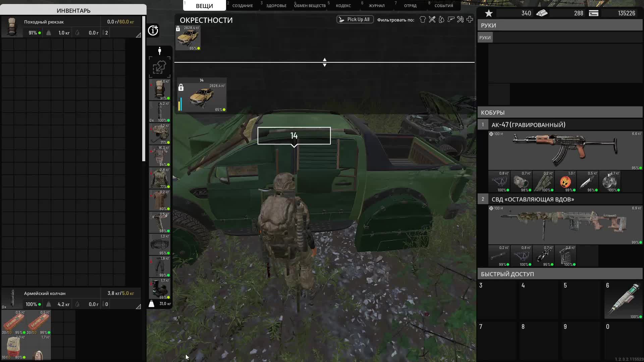This screenshot has height=362, width=644.
Task: Click SVD scope attachment (0,7 кг)
Action: coord(543,256)
